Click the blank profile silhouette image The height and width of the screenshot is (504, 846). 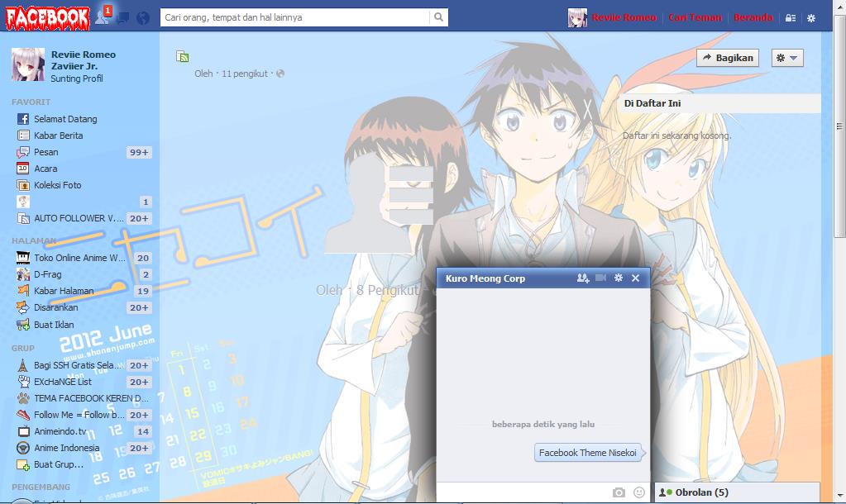[367, 202]
